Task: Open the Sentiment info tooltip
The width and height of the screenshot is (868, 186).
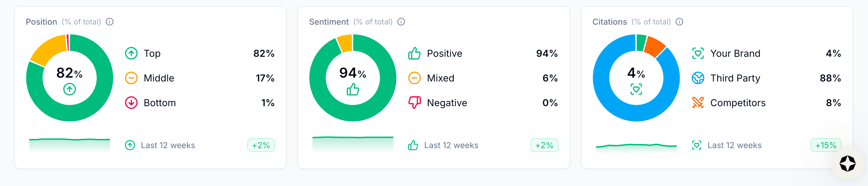Action: pyautogui.click(x=401, y=22)
